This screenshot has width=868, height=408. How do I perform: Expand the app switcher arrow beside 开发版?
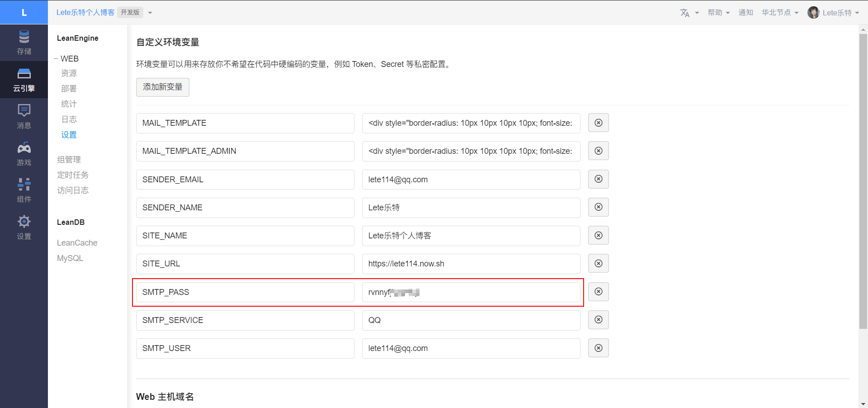(x=150, y=13)
